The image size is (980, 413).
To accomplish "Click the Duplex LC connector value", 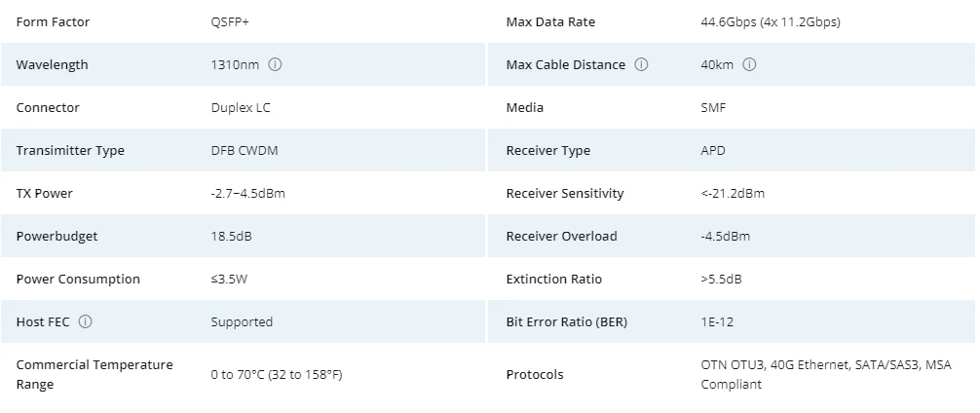I will pos(241,108).
